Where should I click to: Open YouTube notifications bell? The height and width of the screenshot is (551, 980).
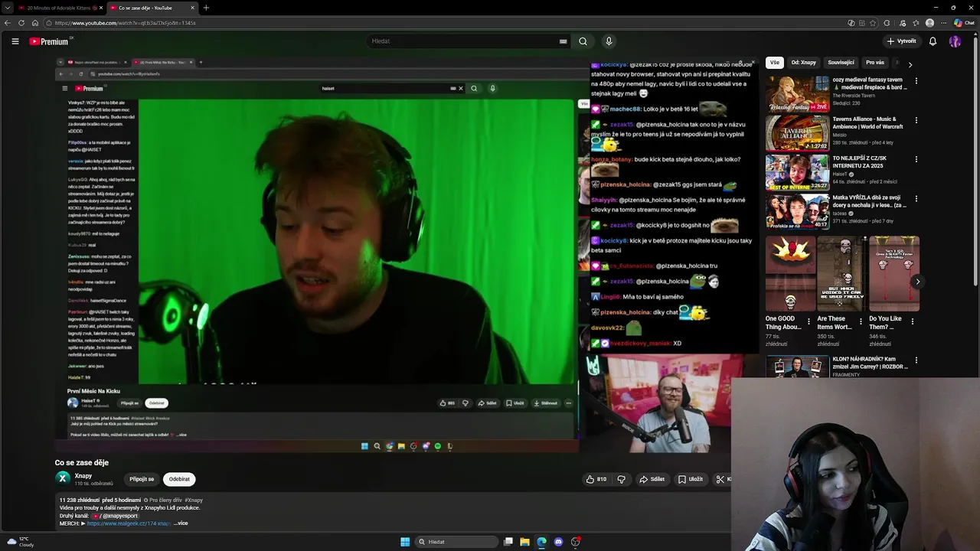pos(933,41)
